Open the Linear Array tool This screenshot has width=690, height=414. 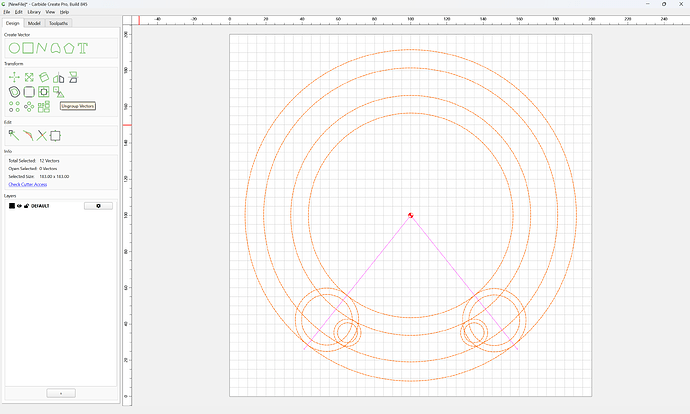pyautogui.click(x=14, y=106)
